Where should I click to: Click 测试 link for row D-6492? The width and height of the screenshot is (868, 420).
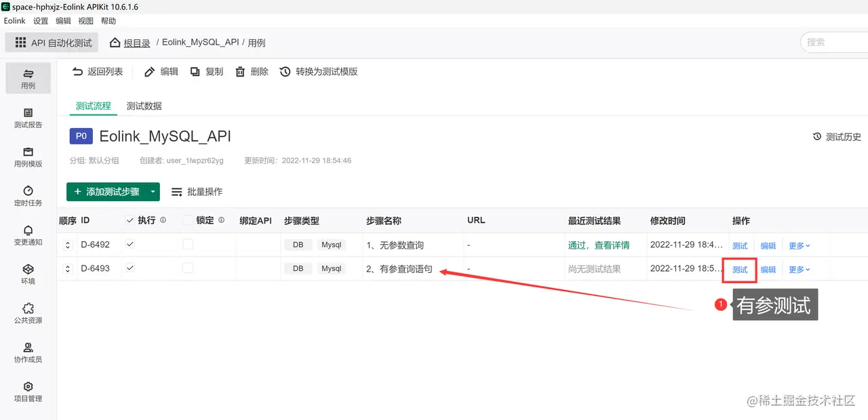pyautogui.click(x=740, y=245)
